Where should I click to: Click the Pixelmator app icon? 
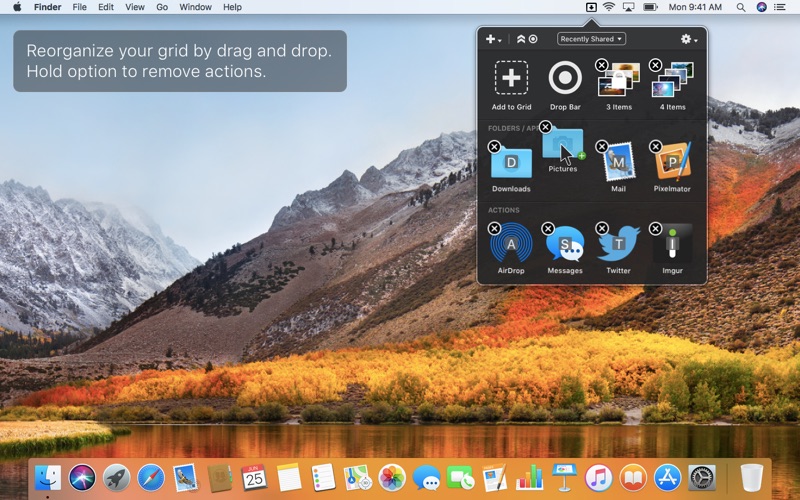click(x=673, y=162)
